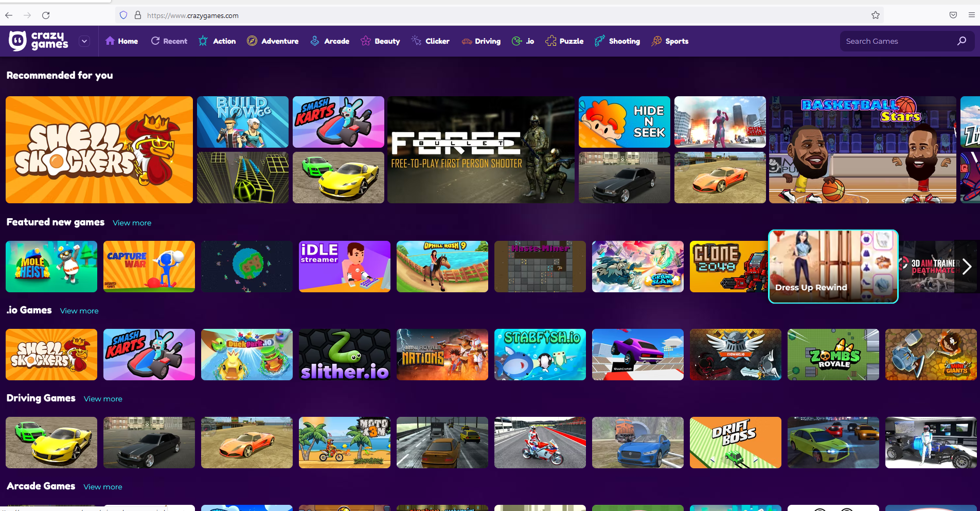
Task: Open the Adventure category
Action: point(273,41)
